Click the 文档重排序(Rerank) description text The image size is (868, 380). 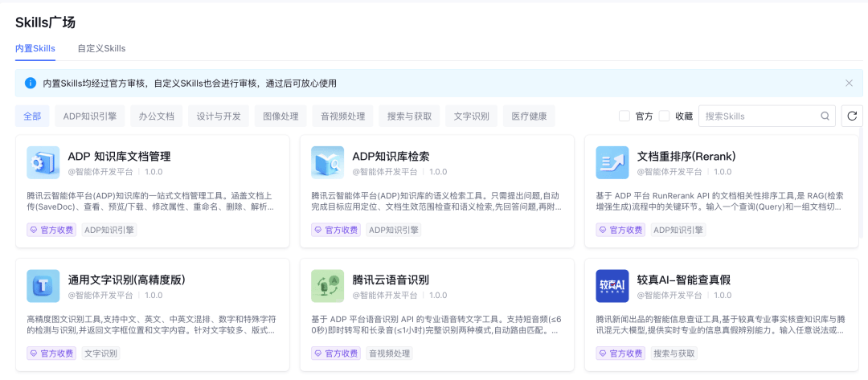click(720, 202)
